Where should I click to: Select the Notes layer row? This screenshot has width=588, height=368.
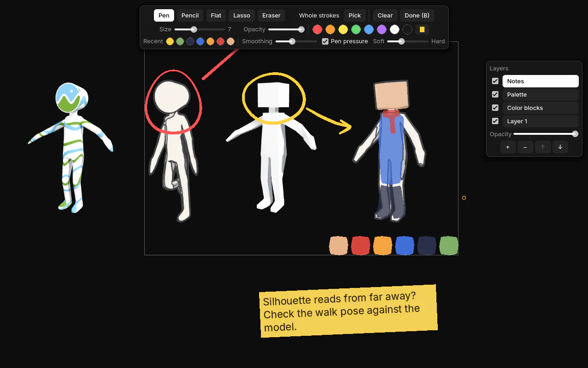click(x=541, y=81)
